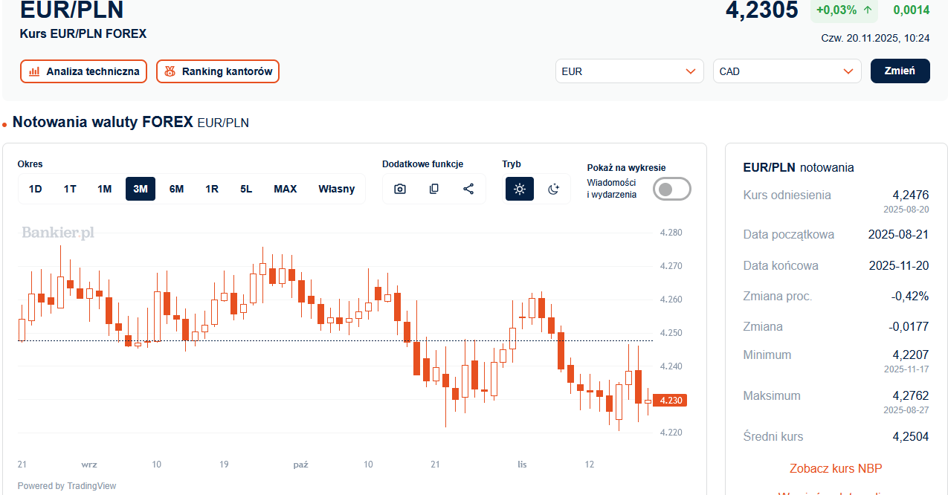
Task: Follow the Zobacz kurs NBP link
Action: tap(836, 468)
